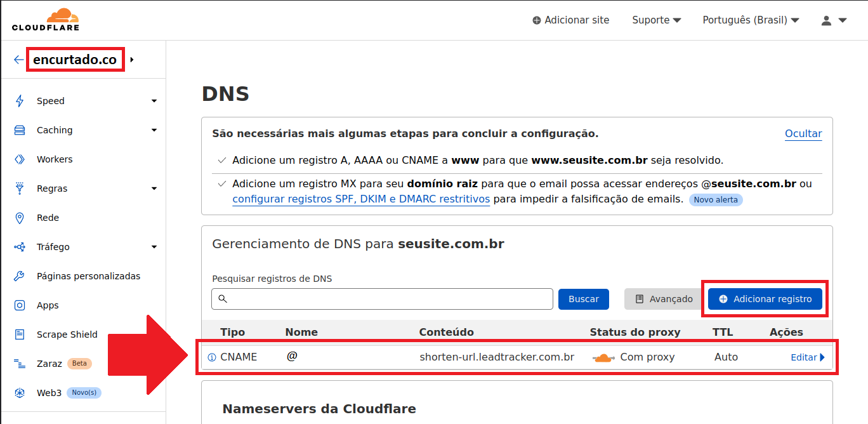The height and width of the screenshot is (424, 868).
Task: Click the Novo alerta badge
Action: click(x=716, y=199)
